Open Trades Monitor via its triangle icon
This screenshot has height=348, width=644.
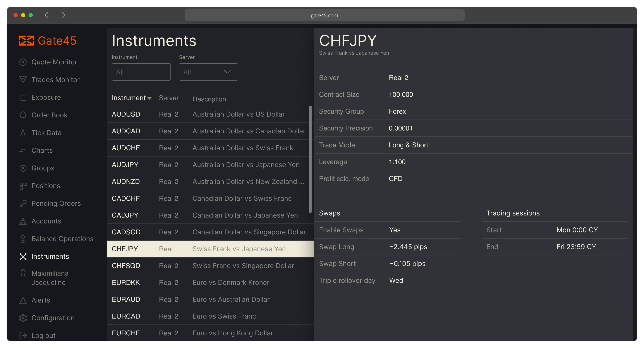(23, 80)
